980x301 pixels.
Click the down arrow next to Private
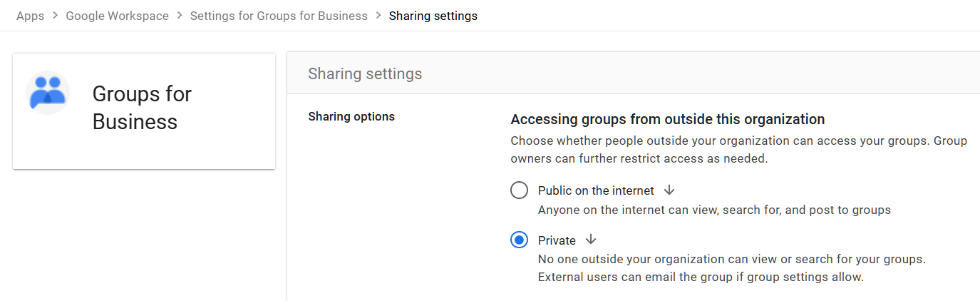tap(590, 240)
